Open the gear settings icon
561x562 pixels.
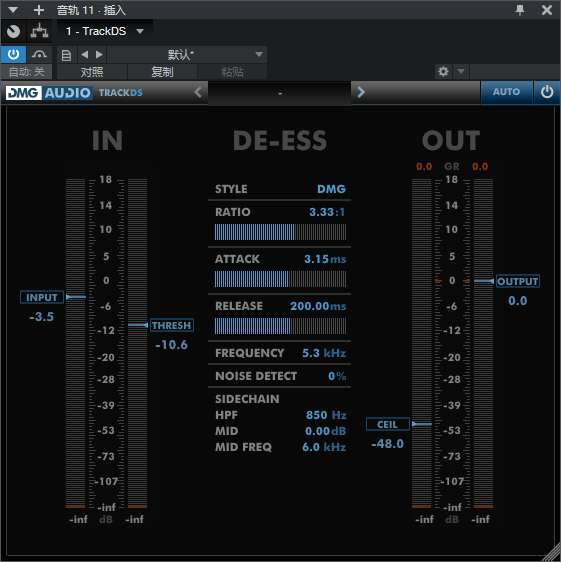point(443,72)
